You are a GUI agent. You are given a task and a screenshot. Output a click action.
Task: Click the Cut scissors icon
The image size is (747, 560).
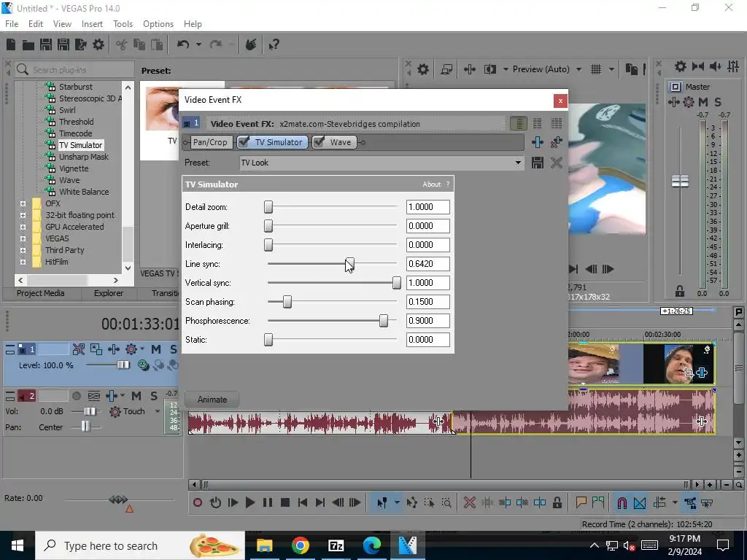pos(122,44)
